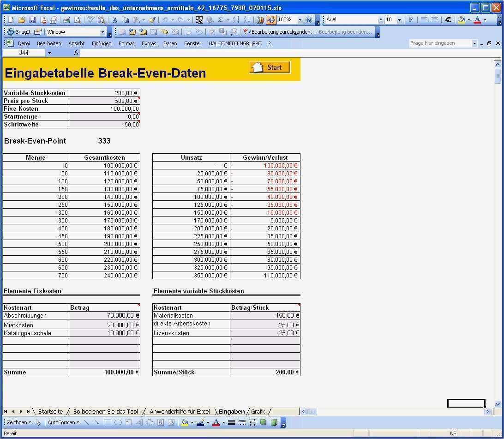Open the Extras menu
504x439 pixels.
tap(149, 43)
